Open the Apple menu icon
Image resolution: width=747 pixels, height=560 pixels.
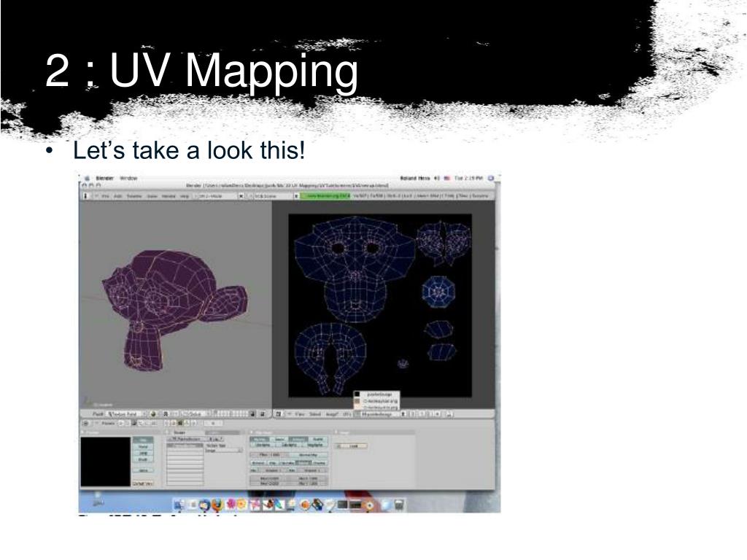pos(88,179)
